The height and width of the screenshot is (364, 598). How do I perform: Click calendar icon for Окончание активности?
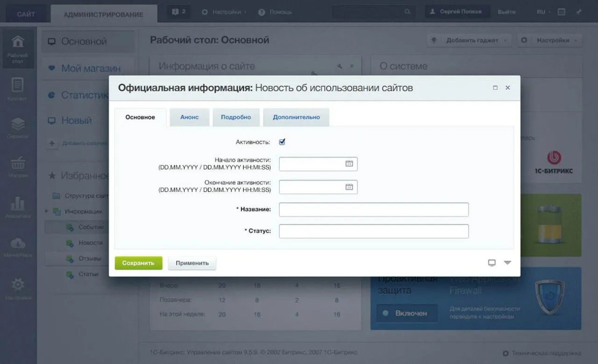coord(349,187)
